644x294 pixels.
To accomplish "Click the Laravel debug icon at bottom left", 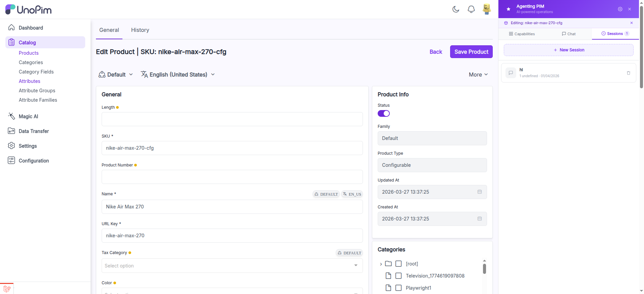I will click(7, 289).
